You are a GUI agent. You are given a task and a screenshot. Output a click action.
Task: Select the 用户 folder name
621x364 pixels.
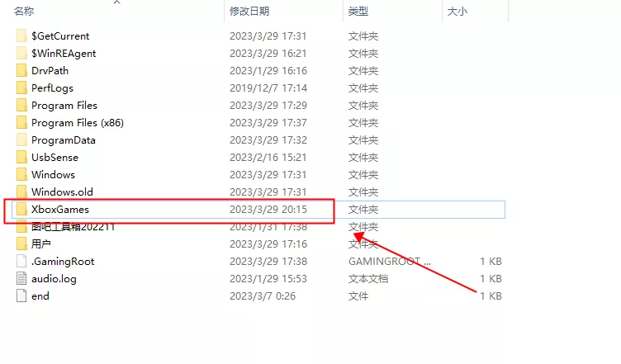(41, 244)
